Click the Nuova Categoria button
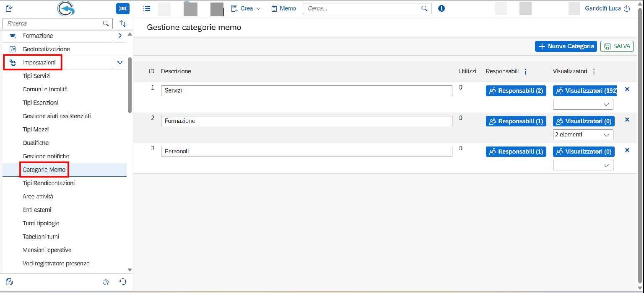Viewport: 644px width, 293px height. click(566, 46)
